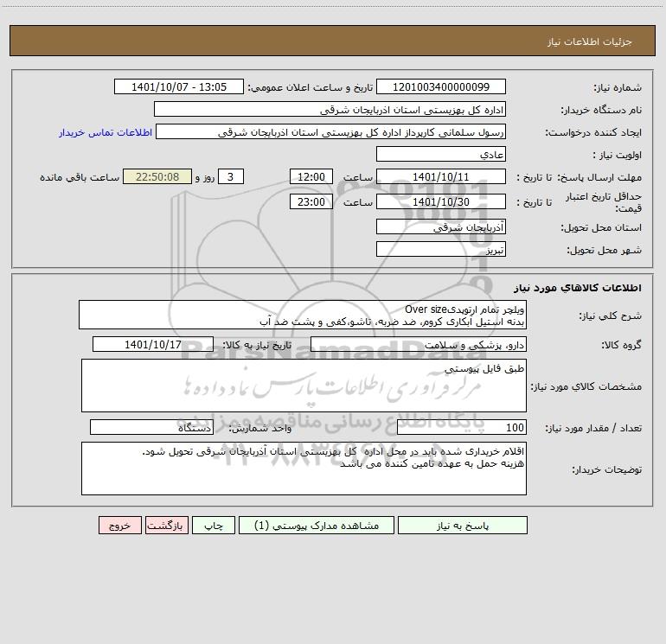Click response deadline date 1401/10/11
Viewport: 666px width, 644px height.
click(x=441, y=176)
